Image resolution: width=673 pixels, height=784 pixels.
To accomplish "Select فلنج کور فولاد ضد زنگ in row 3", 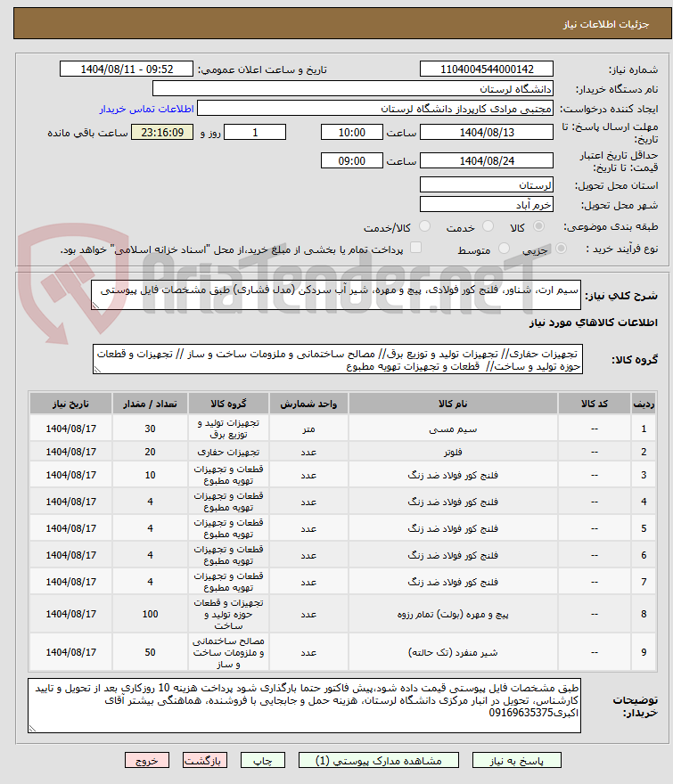I will pos(453,475).
